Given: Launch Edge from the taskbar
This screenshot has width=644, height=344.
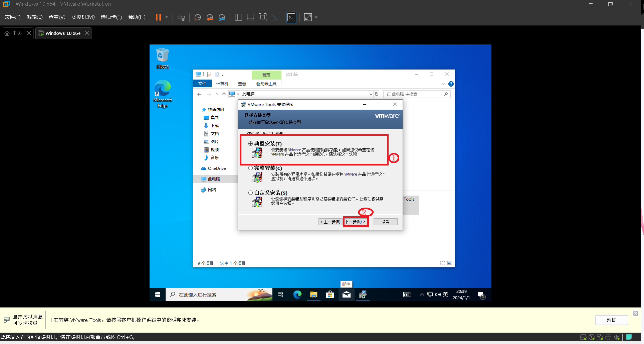Looking at the screenshot, I should coord(297,295).
